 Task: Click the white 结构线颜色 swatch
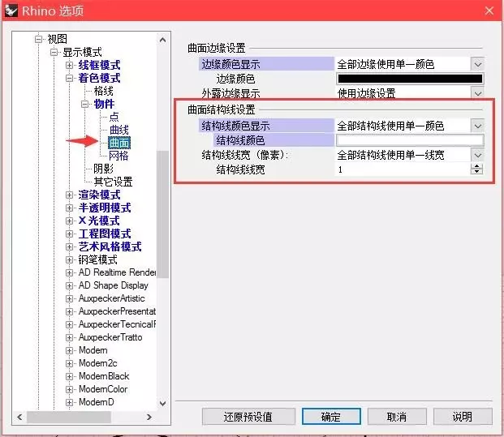[x=410, y=140]
